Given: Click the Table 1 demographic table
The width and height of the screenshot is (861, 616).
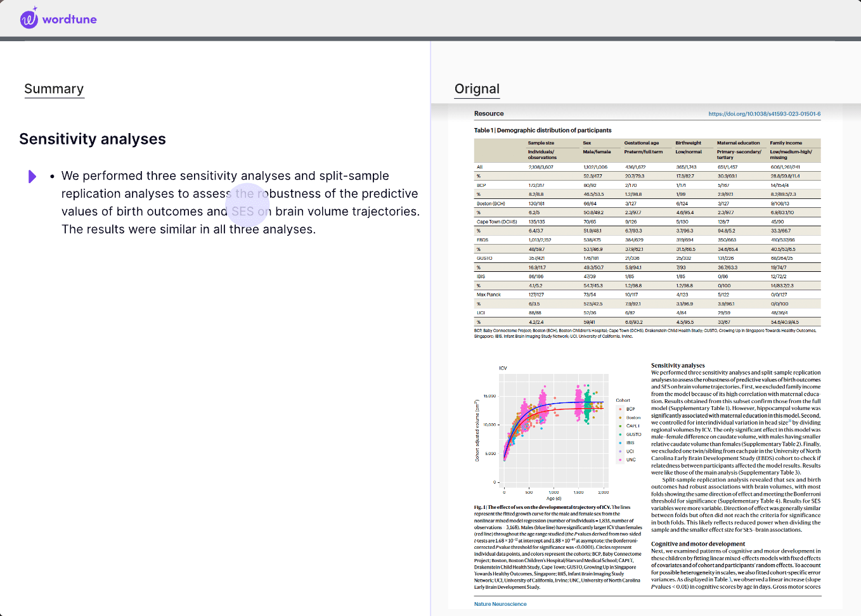Looking at the screenshot, I should [647, 232].
